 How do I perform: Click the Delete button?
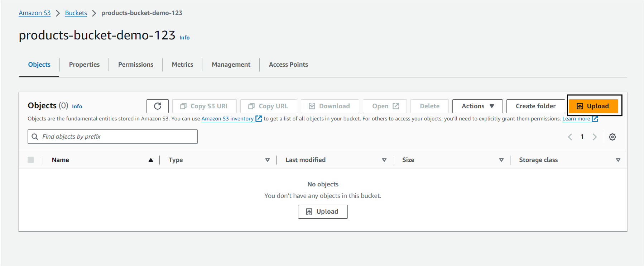(429, 106)
